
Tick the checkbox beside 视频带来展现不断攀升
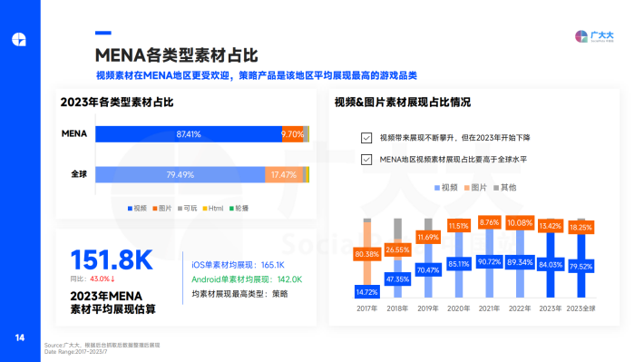366,138
